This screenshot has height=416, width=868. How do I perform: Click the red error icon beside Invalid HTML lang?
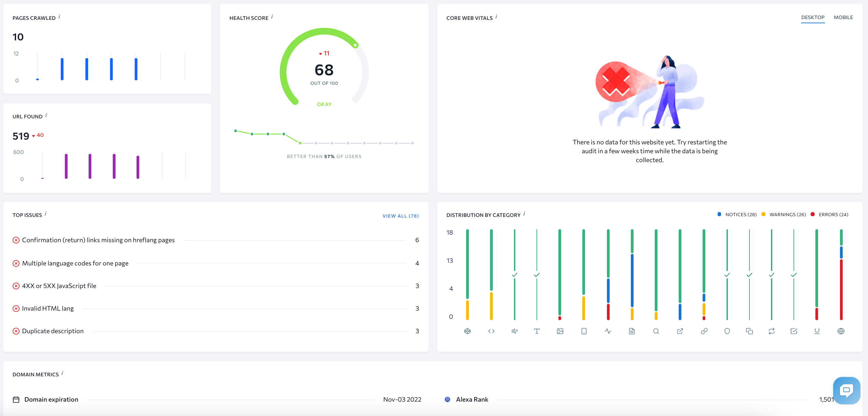click(x=16, y=309)
